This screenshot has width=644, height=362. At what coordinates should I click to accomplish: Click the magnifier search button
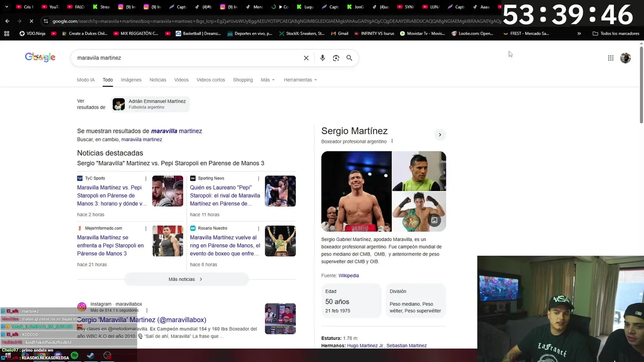(x=349, y=58)
